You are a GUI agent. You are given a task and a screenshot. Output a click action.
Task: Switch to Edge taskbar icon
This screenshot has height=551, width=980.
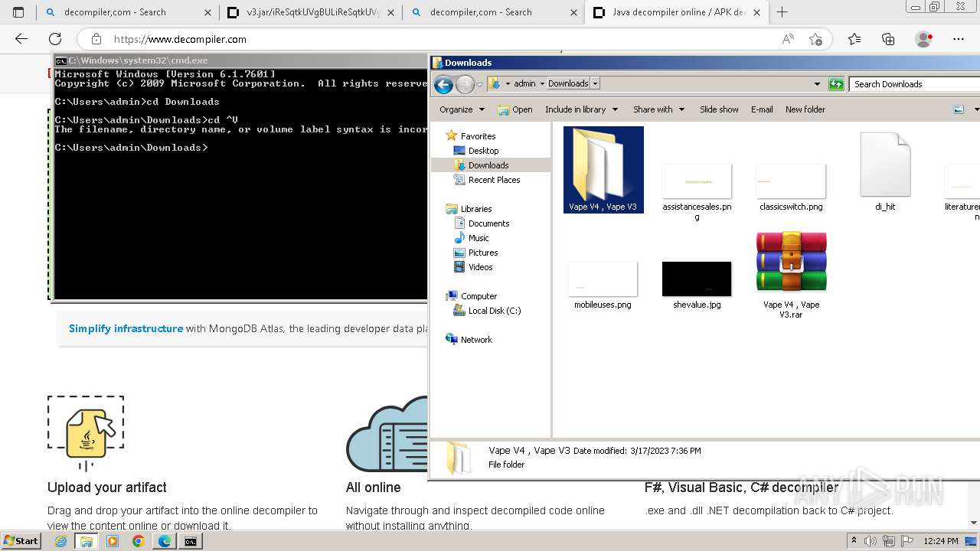tap(164, 541)
